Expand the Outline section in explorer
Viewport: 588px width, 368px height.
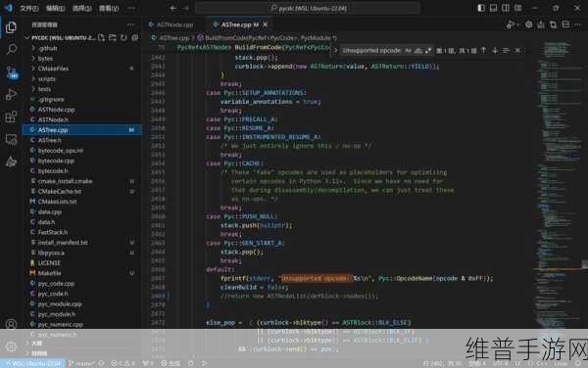(82, 344)
